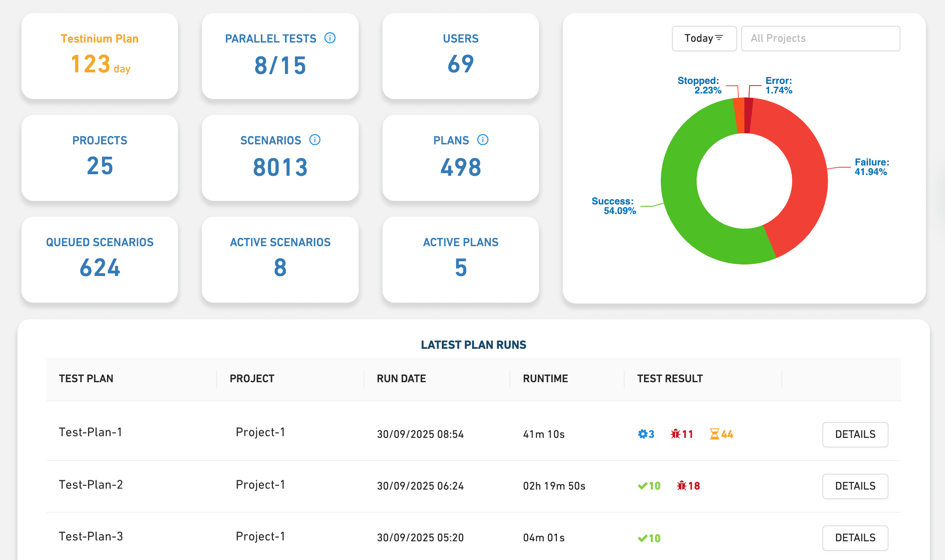Click the orange hourglass icon for Test-Plan-1
The height and width of the screenshot is (560, 945).
click(715, 434)
